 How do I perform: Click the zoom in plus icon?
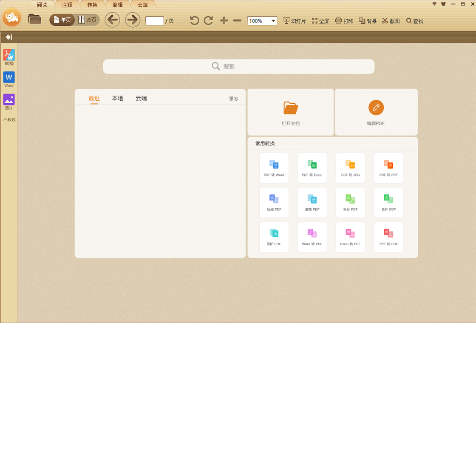(224, 20)
